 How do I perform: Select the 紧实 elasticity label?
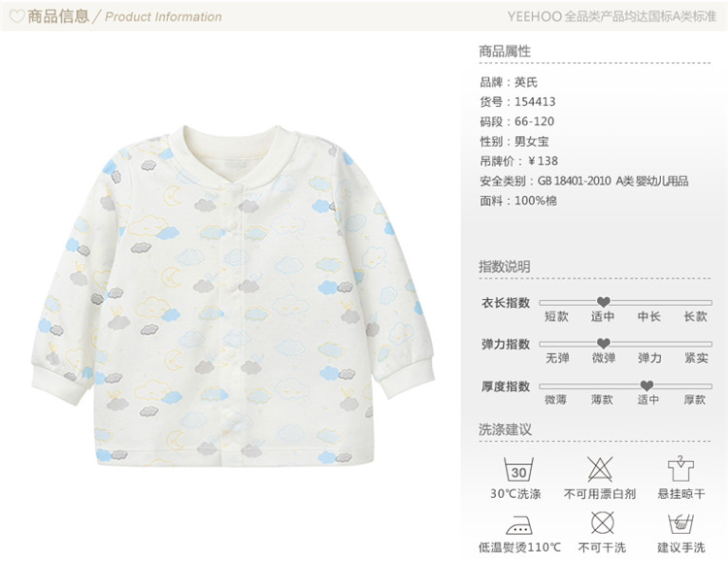click(x=696, y=358)
